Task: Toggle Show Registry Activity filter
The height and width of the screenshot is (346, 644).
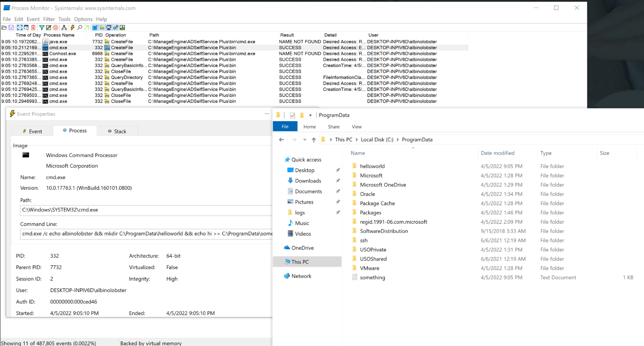Action: point(95,28)
